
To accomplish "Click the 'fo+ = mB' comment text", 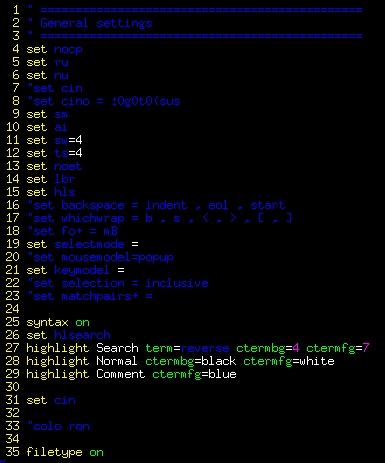I will (89, 232).
